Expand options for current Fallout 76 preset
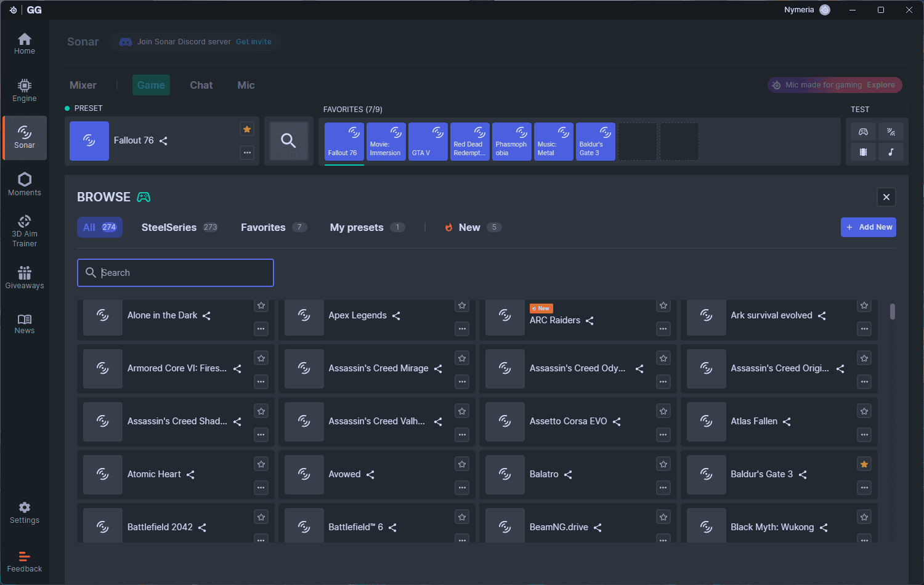924x585 pixels. (x=247, y=152)
